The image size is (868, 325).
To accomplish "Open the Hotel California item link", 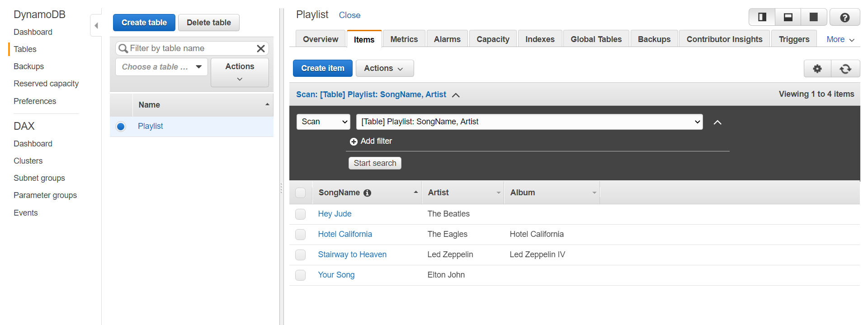I will point(345,234).
